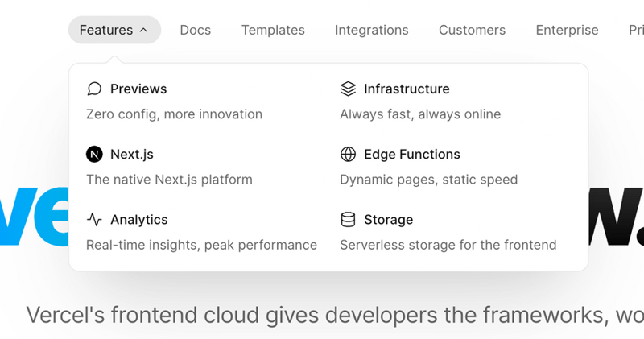Click the partially visible Pricing nav item
Viewport: 644px width, 339px height.
[x=635, y=30]
